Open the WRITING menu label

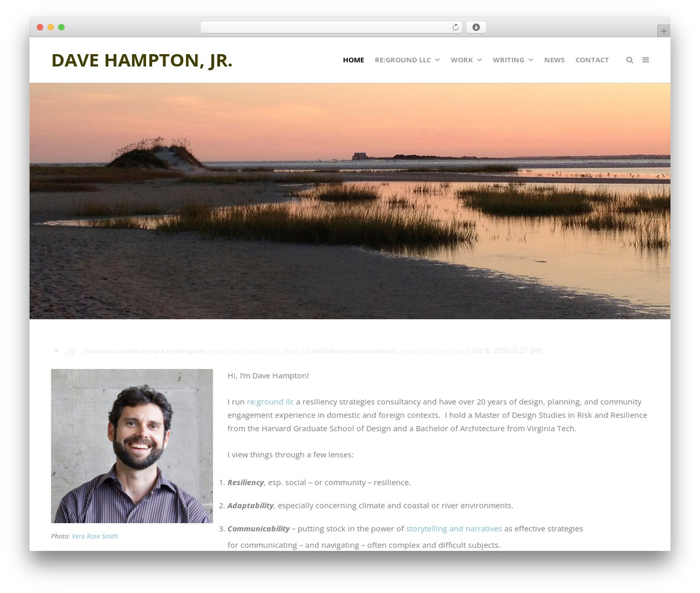pos(508,60)
